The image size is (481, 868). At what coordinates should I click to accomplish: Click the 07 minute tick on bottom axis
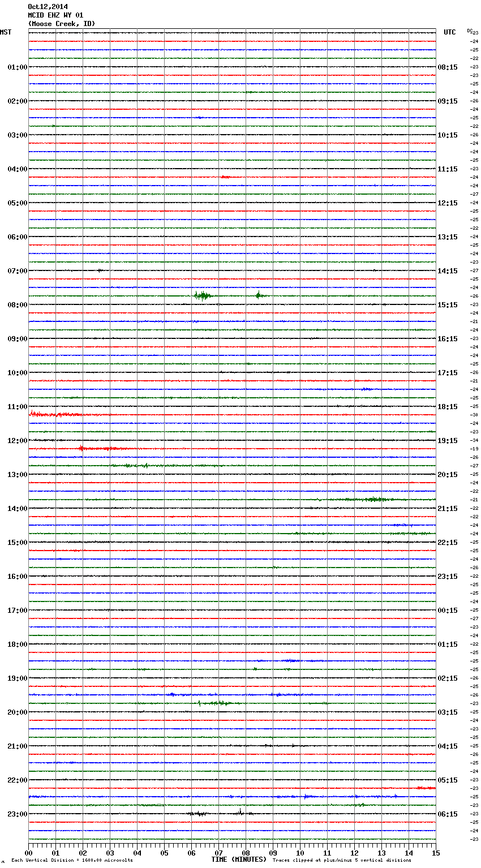pos(218,853)
